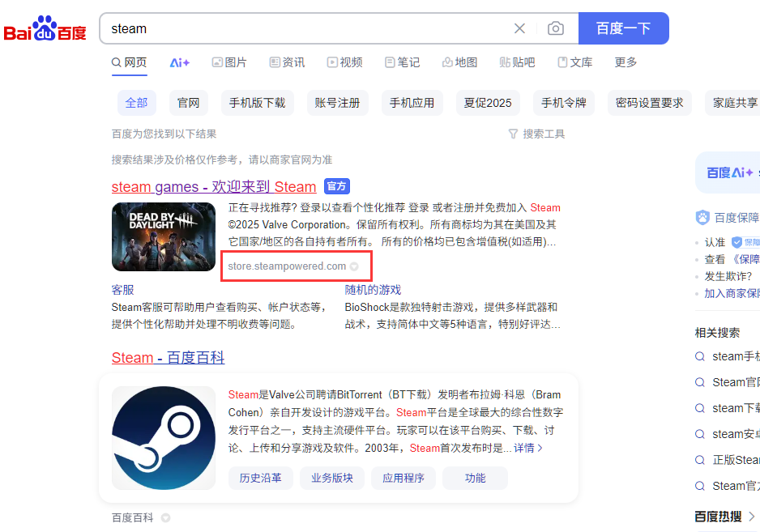Click the 百度保障 shield icon
760x532 pixels.
click(702, 218)
